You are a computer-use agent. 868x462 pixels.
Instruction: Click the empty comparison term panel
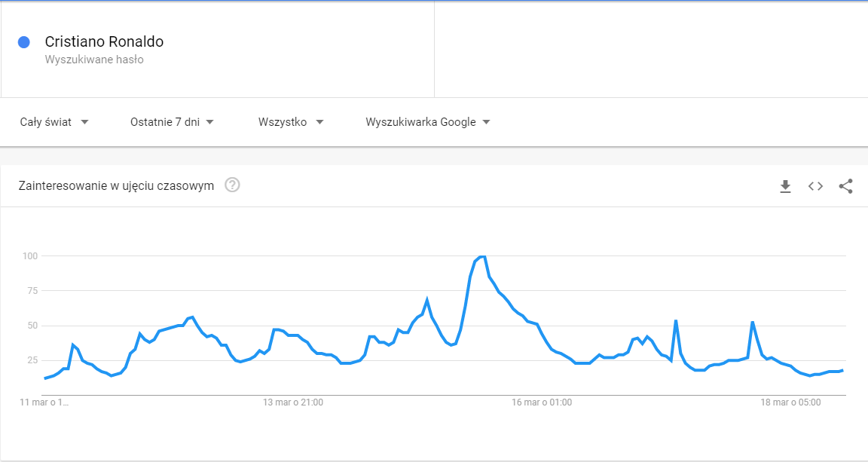tap(651, 49)
